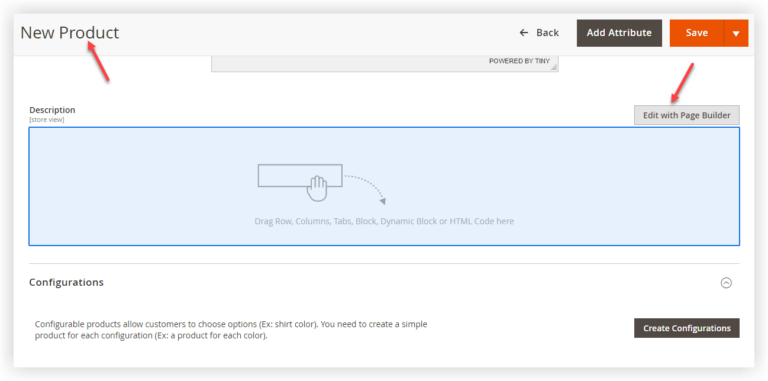Click the Create Configurations button
Image resolution: width=768 pixels, height=381 pixels.
[687, 328]
